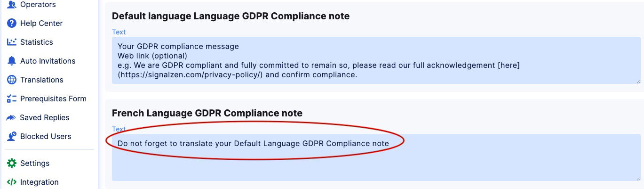Screen dimensions: 644x189
Task: Click the Text label above Default language note
Action: click(x=119, y=32)
